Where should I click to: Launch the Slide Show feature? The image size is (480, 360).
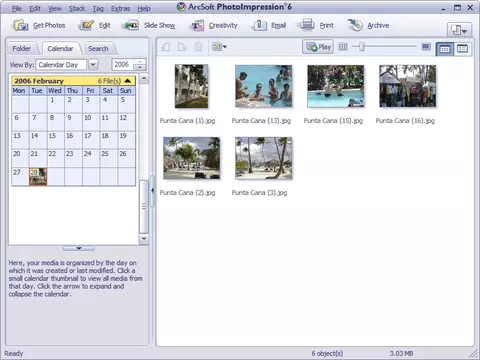tap(150, 25)
